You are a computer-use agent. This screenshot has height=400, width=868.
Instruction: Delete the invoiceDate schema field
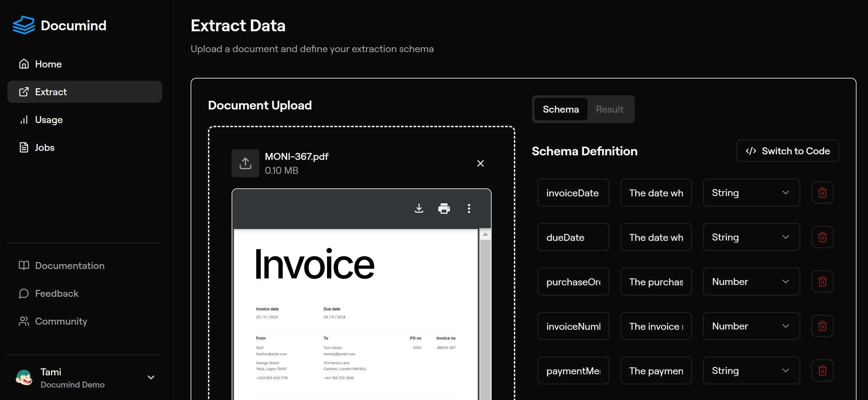(x=822, y=193)
